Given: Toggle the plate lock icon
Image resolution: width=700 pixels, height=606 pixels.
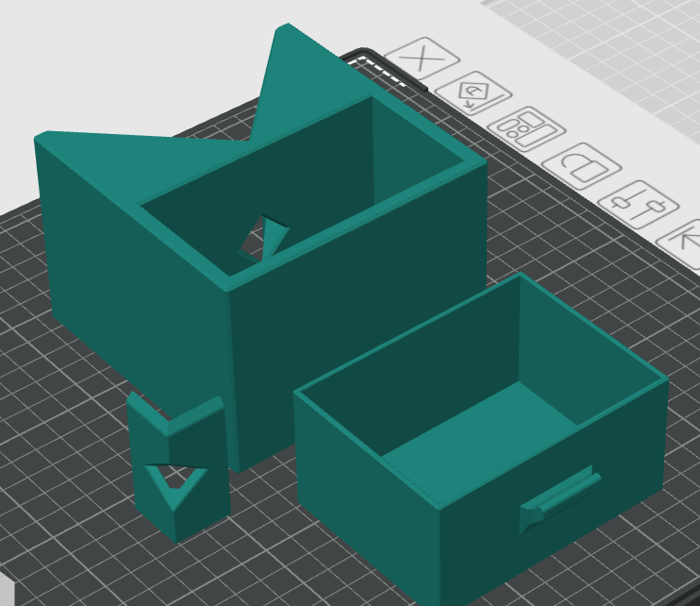Looking at the screenshot, I should tap(582, 166).
